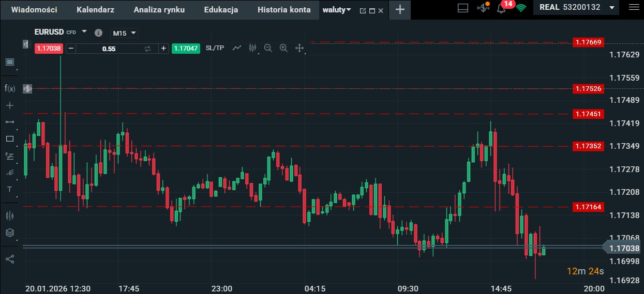Zoom in the chart
644x294 pixels.
(x=283, y=48)
